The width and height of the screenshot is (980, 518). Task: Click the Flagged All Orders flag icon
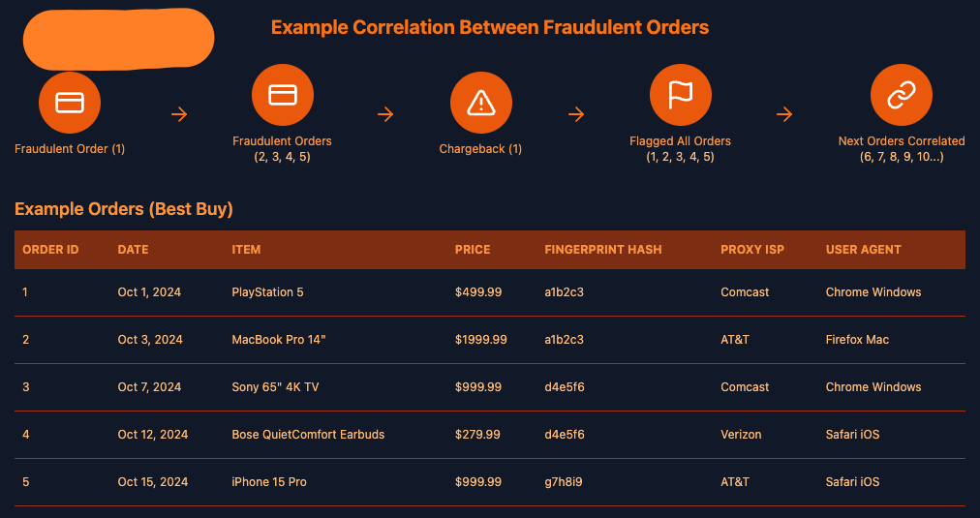click(x=680, y=95)
